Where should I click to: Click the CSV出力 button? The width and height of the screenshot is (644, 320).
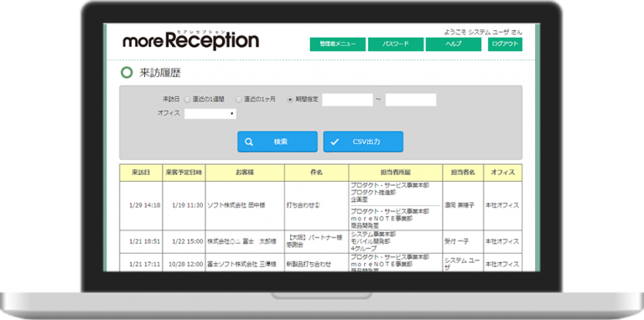(363, 142)
